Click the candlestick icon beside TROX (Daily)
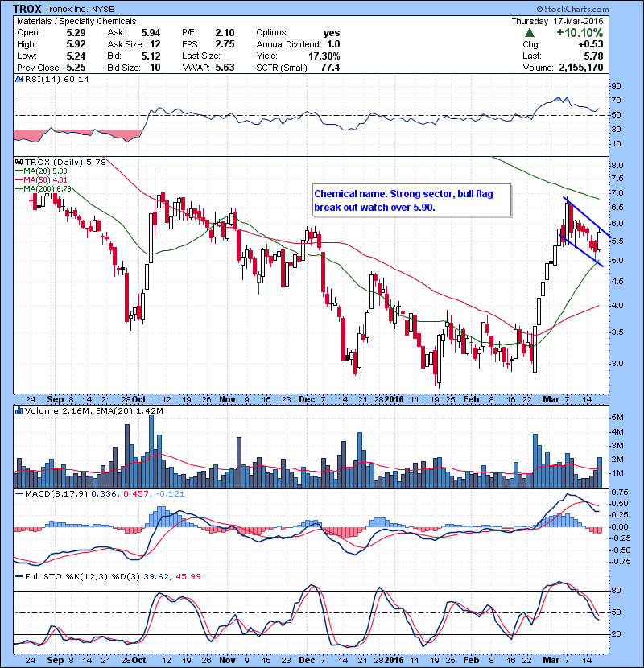644x668 pixels. 19,162
